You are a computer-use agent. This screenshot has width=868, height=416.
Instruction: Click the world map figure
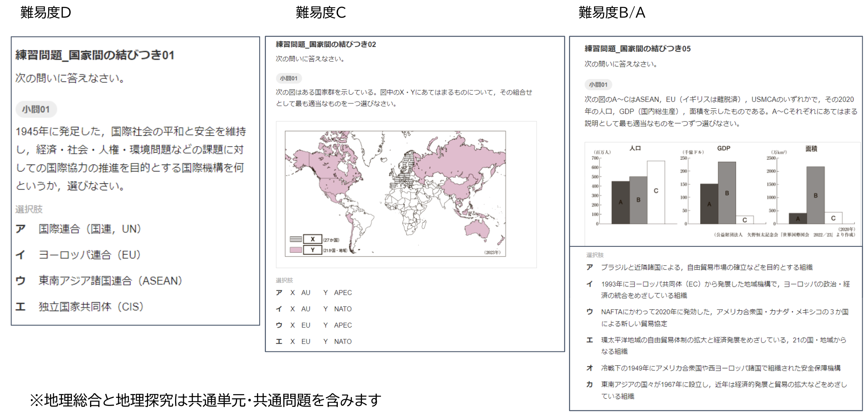pos(395,193)
